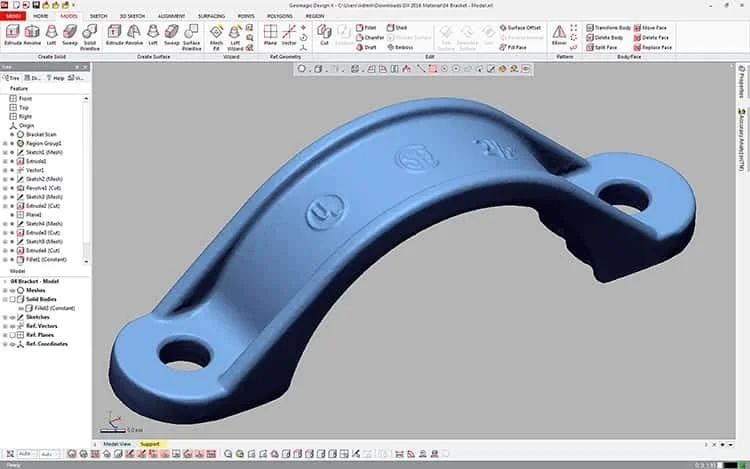750x469 pixels.
Task: Expand the Sketch1 (Mesh) feature node
Action: (x=5, y=152)
